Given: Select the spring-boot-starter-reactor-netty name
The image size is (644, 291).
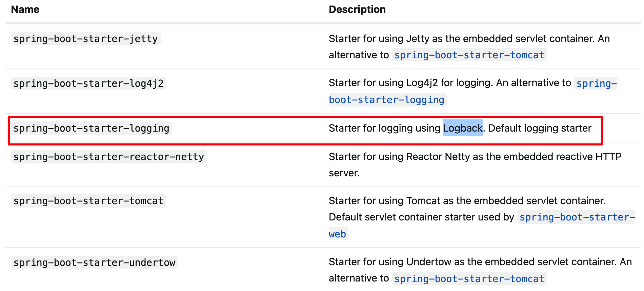Looking at the screenshot, I should pyautogui.click(x=108, y=157).
